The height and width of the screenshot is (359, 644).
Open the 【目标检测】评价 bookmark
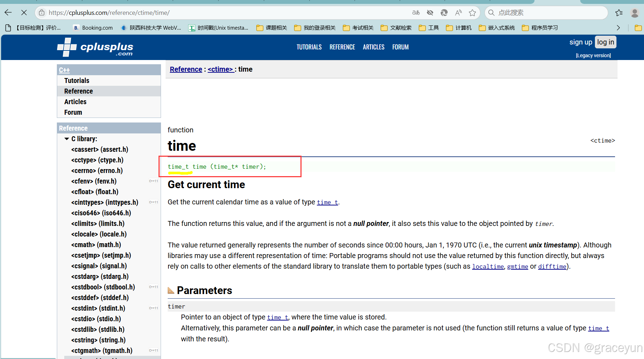pos(33,28)
